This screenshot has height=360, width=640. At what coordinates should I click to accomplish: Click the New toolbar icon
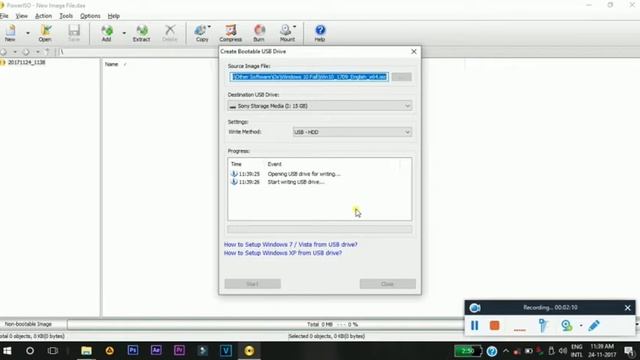(10, 33)
